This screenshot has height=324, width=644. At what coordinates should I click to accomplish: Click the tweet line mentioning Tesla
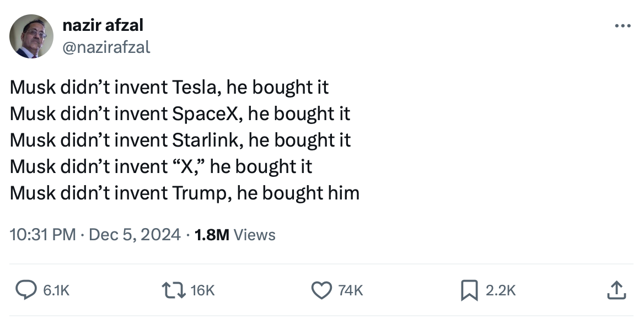[x=169, y=87]
